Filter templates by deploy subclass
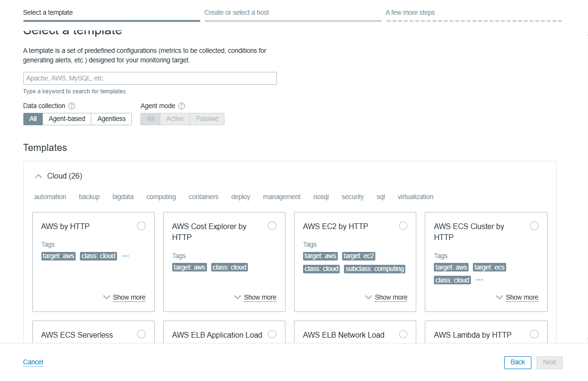The height and width of the screenshot is (381, 588). [x=241, y=197]
